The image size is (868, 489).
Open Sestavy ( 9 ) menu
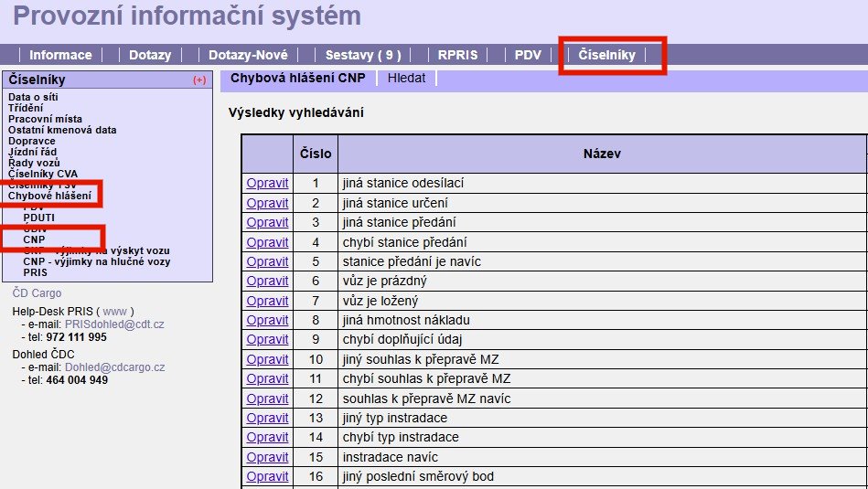(363, 55)
